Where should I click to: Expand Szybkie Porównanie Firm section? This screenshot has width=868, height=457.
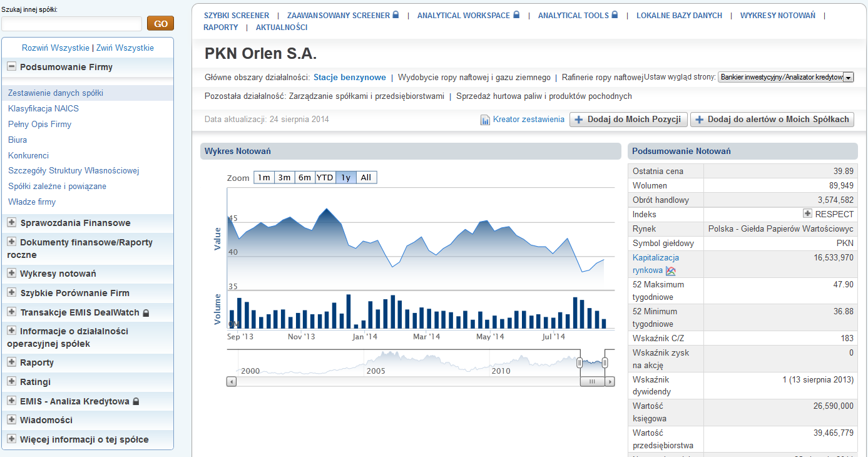pyautogui.click(x=11, y=292)
